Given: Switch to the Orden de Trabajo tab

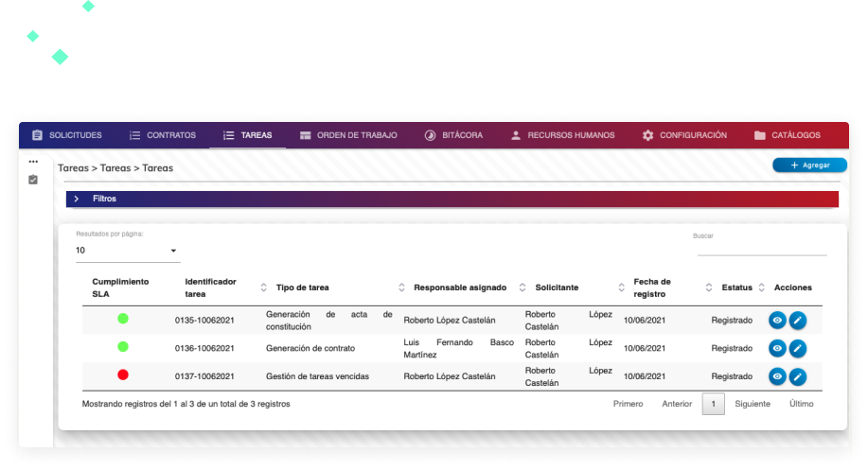Looking at the screenshot, I should click(x=347, y=135).
